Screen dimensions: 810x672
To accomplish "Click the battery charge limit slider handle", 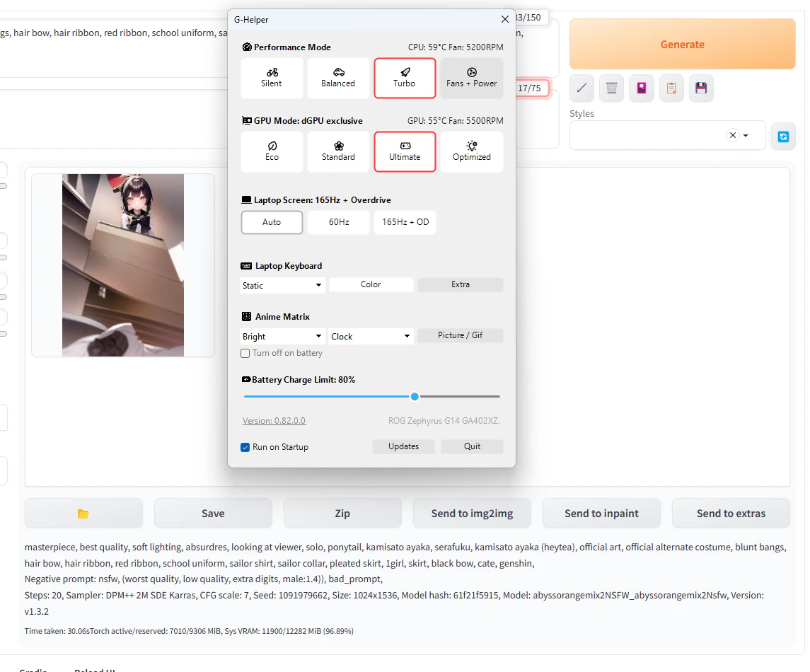I will (415, 397).
